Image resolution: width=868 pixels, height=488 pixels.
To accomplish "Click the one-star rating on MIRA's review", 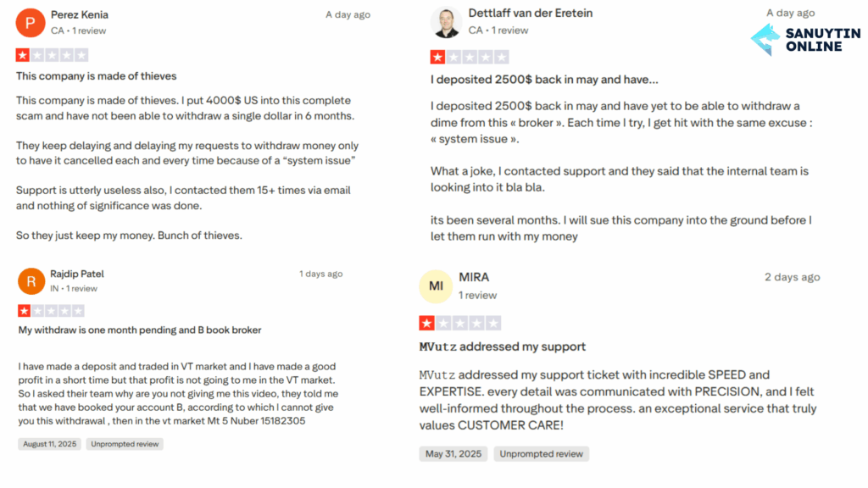I will click(x=460, y=323).
